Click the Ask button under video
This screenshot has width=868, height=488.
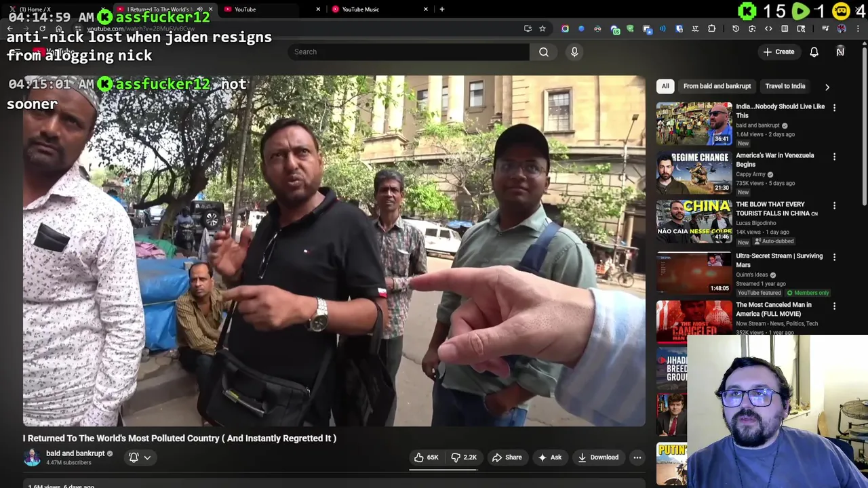click(x=549, y=457)
